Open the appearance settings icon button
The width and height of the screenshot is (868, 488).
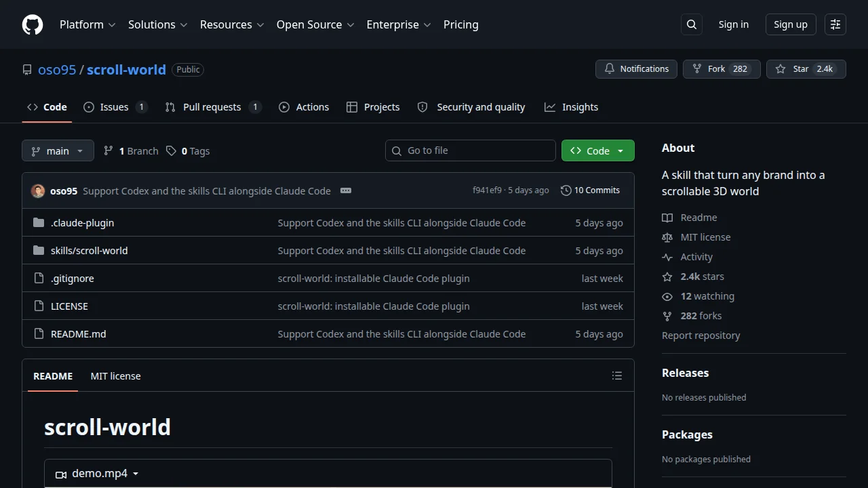[835, 24]
